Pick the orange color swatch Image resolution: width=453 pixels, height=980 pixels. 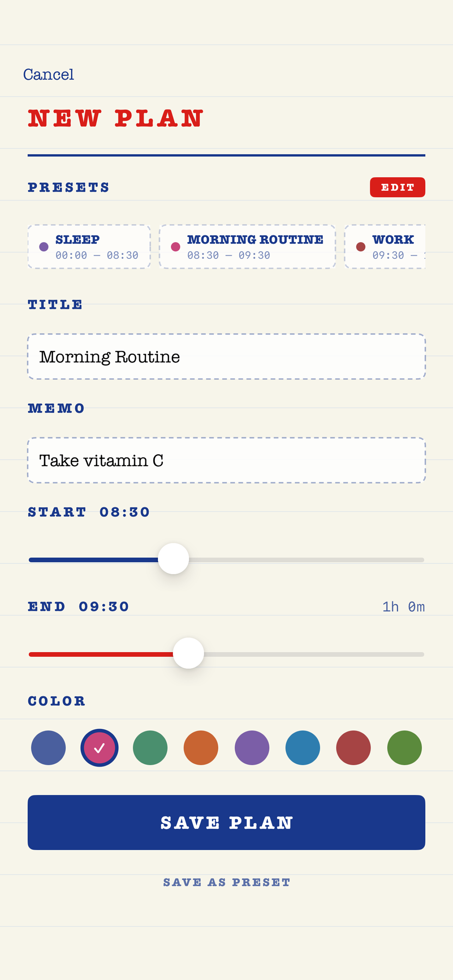[x=201, y=748]
